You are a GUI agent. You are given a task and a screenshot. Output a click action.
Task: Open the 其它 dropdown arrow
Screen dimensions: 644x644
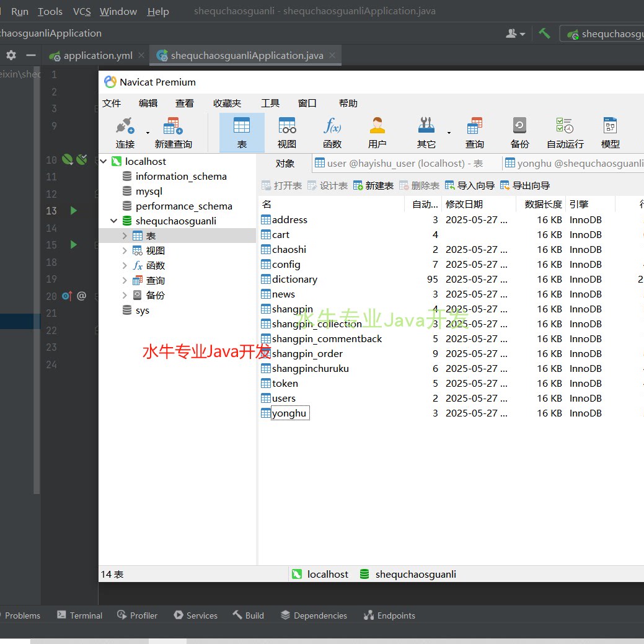[x=449, y=133]
